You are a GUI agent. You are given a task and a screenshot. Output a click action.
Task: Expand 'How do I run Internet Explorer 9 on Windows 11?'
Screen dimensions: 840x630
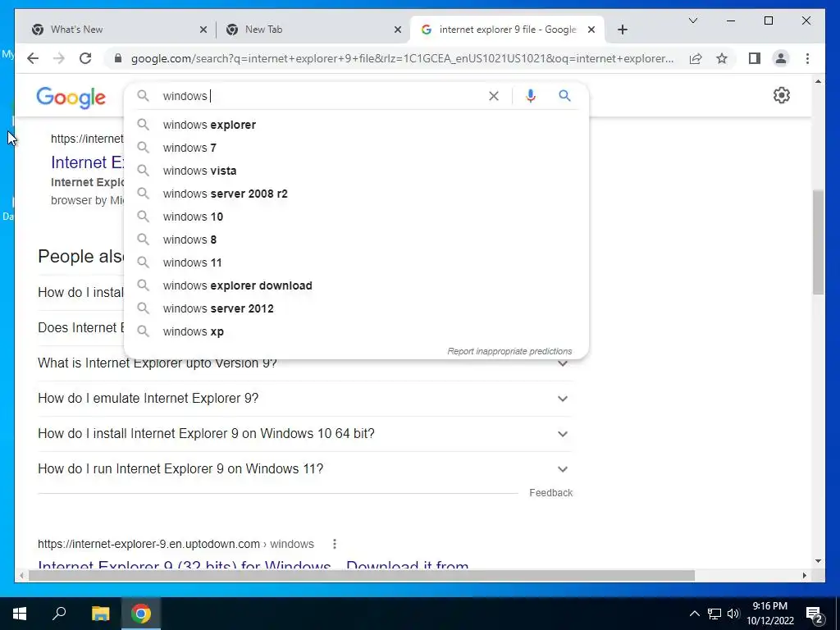click(305, 469)
